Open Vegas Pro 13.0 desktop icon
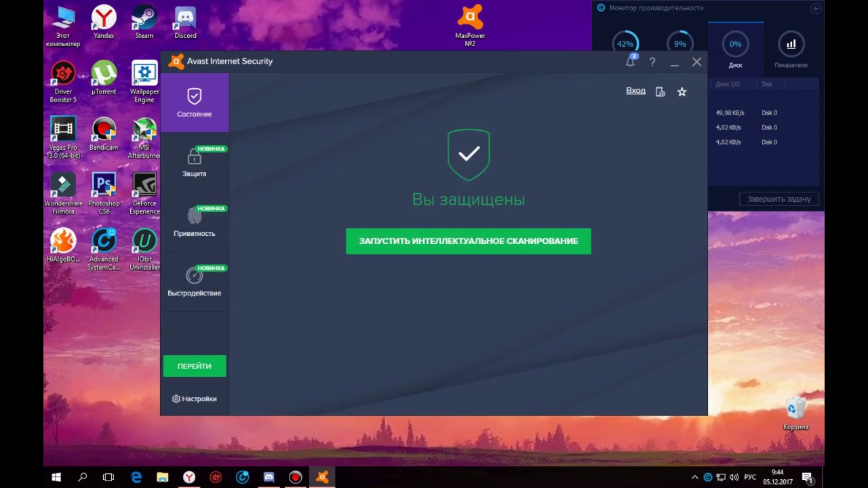The width and height of the screenshot is (868, 488). (x=63, y=138)
